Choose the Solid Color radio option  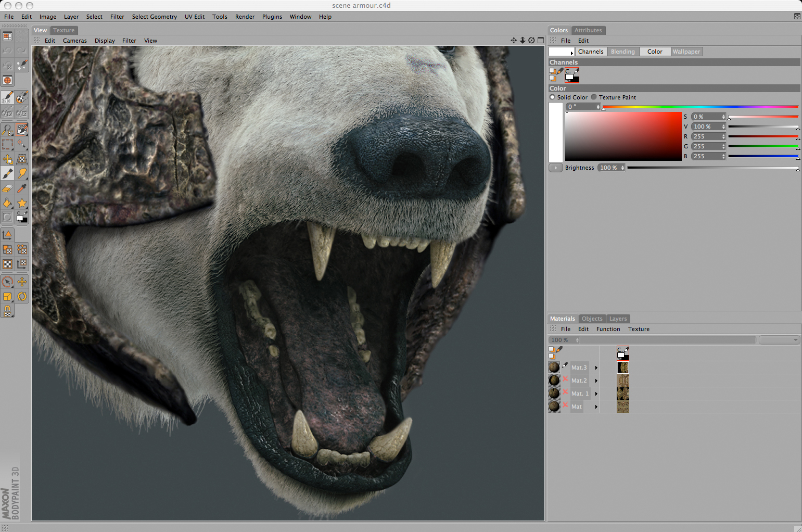point(552,97)
